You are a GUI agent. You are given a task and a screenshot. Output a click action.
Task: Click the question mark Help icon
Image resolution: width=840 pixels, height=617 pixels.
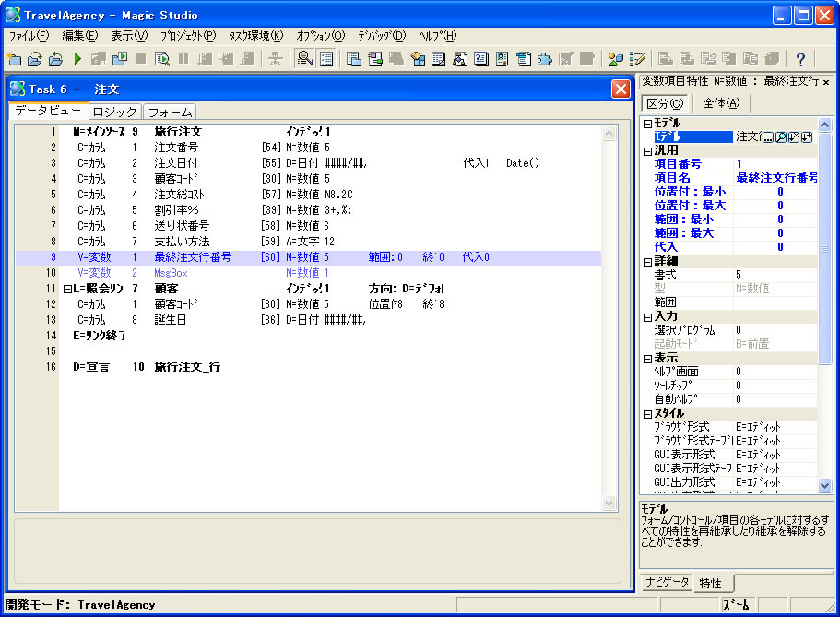click(x=800, y=58)
